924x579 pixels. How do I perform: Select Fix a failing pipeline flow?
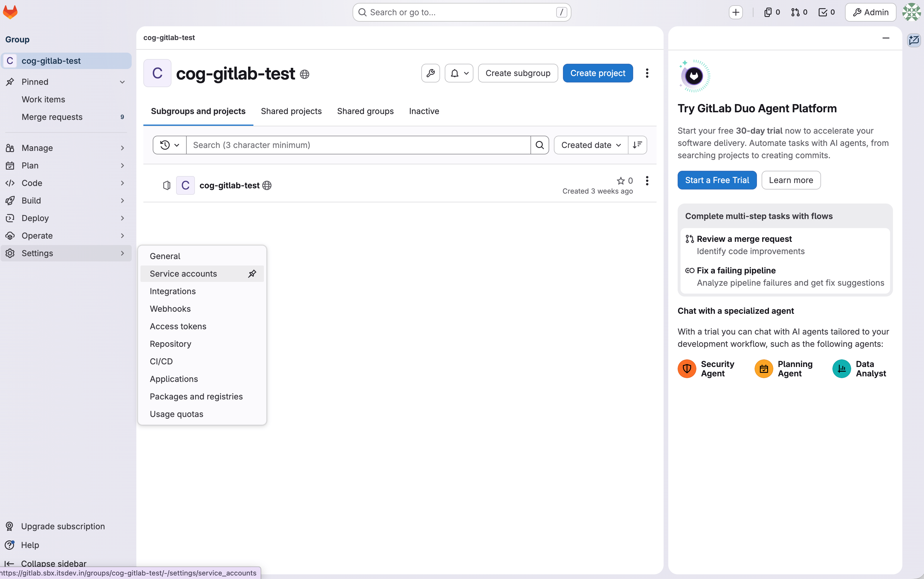click(x=785, y=276)
